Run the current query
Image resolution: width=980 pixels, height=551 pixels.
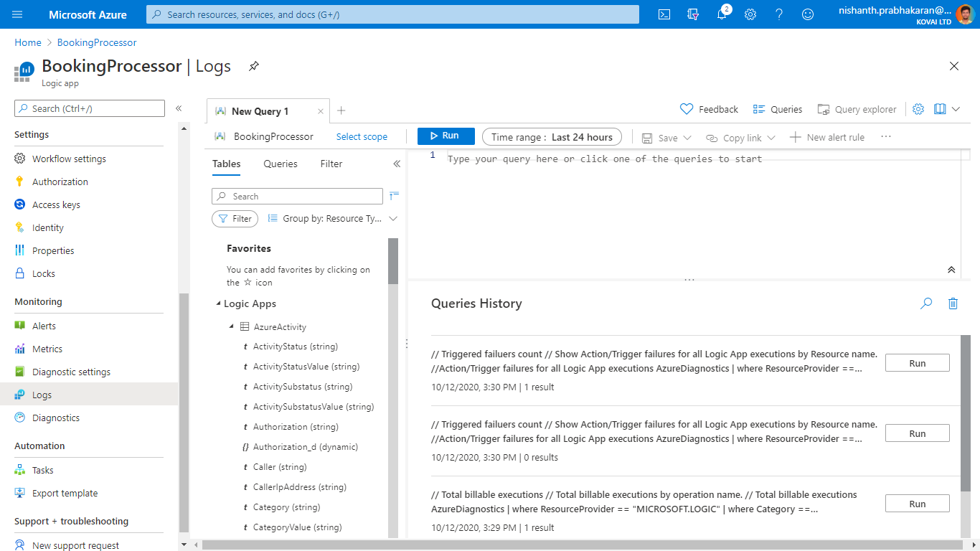click(446, 136)
